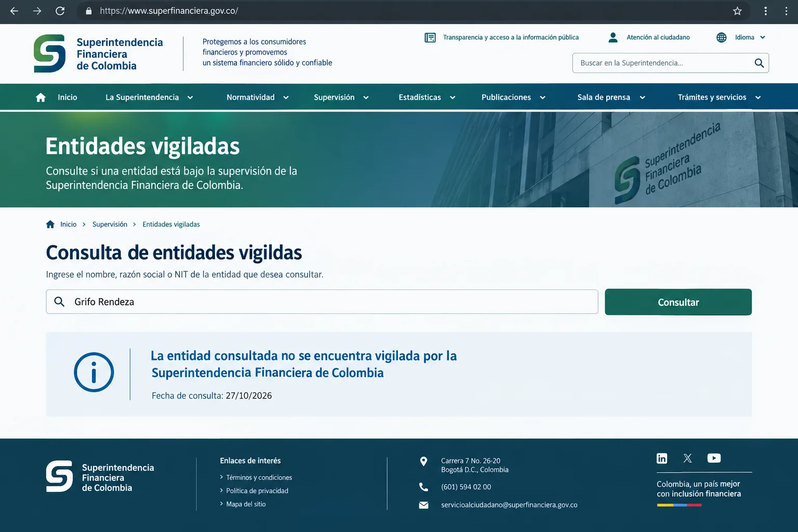The width and height of the screenshot is (798, 532).
Task: Click the Transparencia document icon
Action: (x=430, y=37)
